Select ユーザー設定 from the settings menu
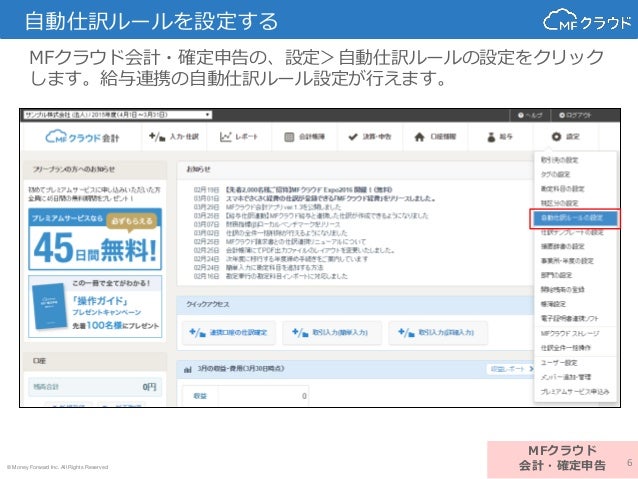 tap(559, 363)
